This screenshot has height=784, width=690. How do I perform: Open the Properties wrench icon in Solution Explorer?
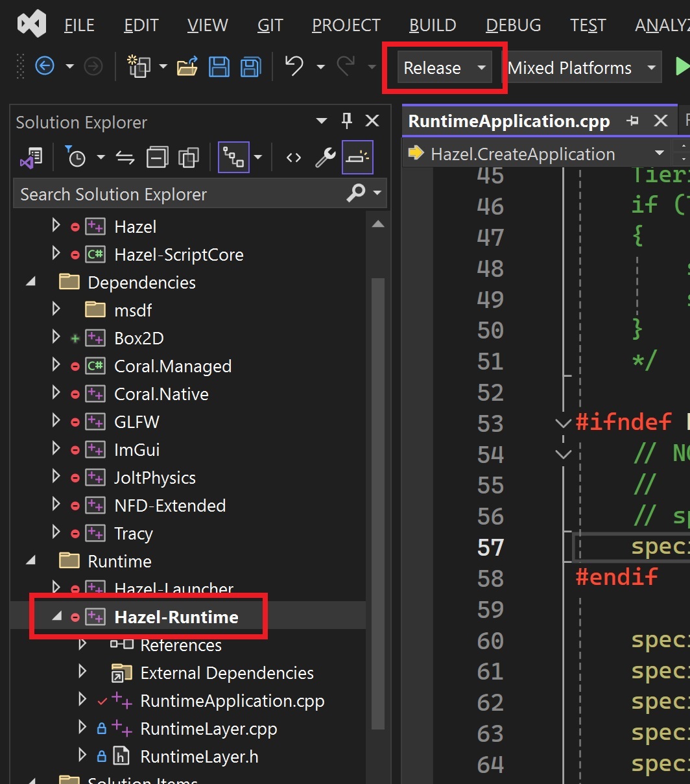point(325,157)
